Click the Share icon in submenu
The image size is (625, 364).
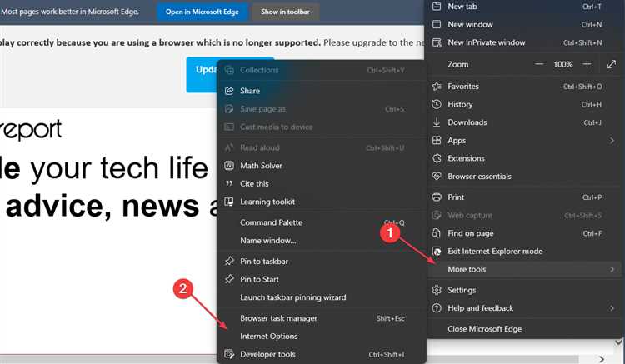point(228,91)
